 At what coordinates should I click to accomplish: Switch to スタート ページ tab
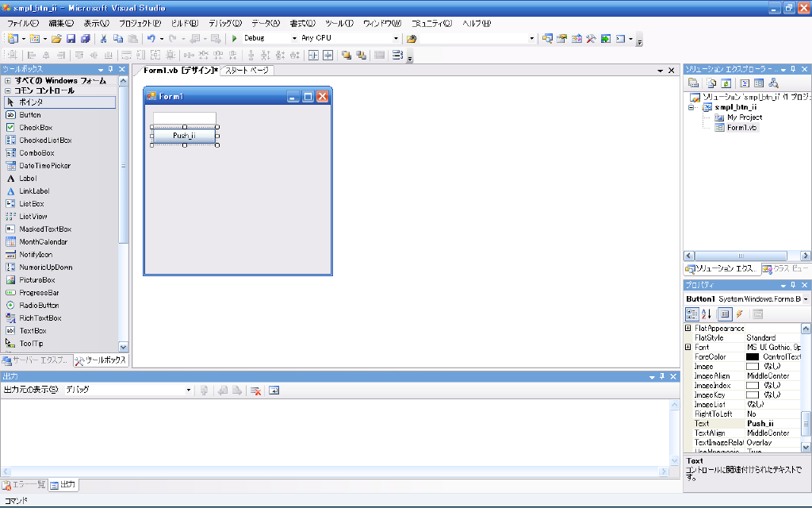(247, 71)
